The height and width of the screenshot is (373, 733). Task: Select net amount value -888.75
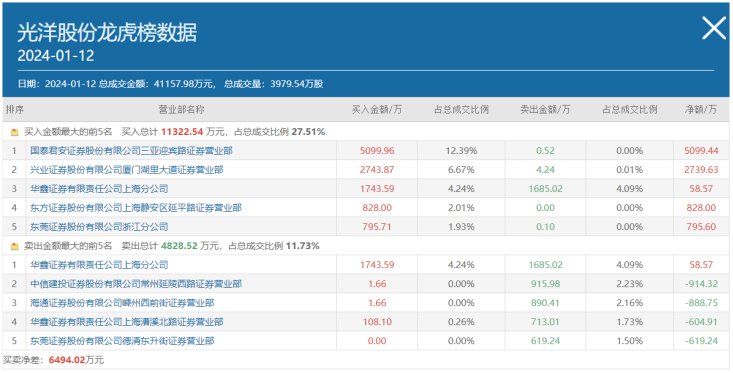point(701,303)
